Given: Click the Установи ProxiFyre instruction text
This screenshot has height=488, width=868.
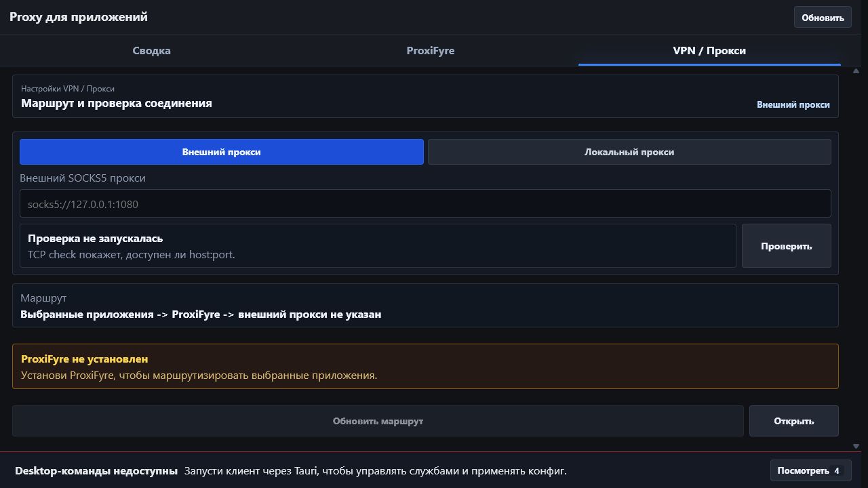Looking at the screenshot, I should tap(199, 375).
